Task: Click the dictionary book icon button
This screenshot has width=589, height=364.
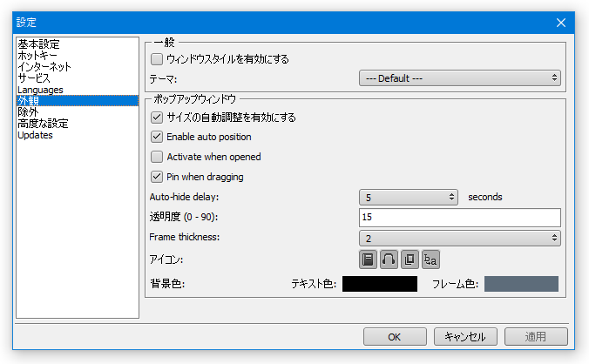Action: (x=368, y=260)
